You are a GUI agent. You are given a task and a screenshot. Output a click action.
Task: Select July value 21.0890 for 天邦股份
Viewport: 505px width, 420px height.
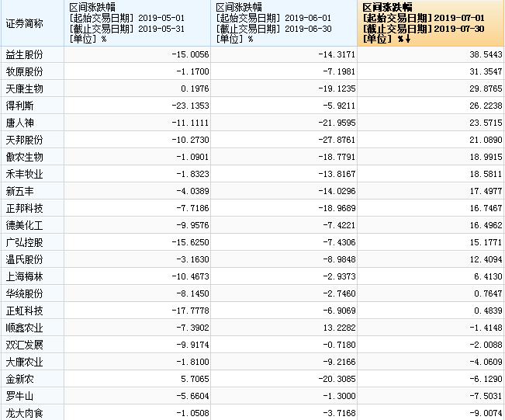coord(486,140)
